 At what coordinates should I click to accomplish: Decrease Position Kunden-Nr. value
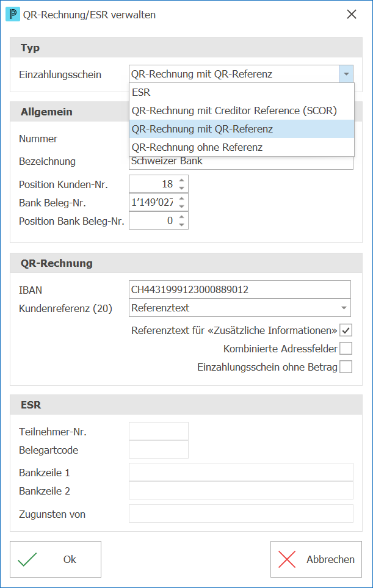pos(182,188)
